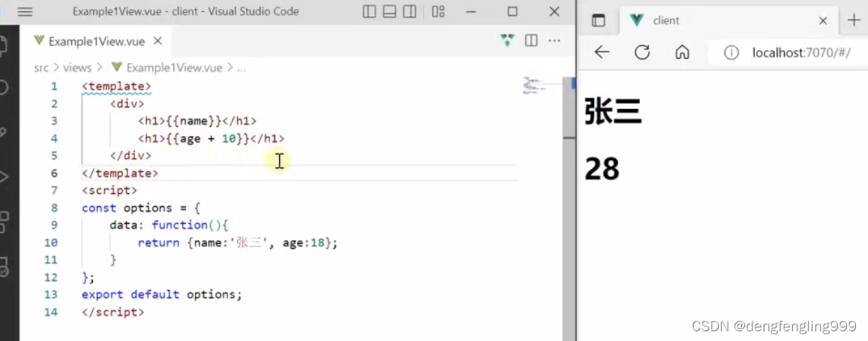Viewport: 868px width, 341px height.
Task: Click 'data: function(){' on line 9
Action: tap(169, 225)
